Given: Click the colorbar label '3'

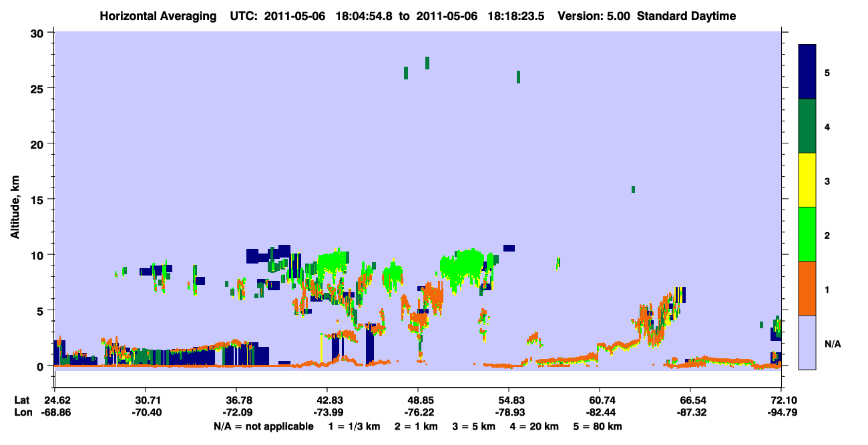Looking at the screenshot, I should coord(827,181).
